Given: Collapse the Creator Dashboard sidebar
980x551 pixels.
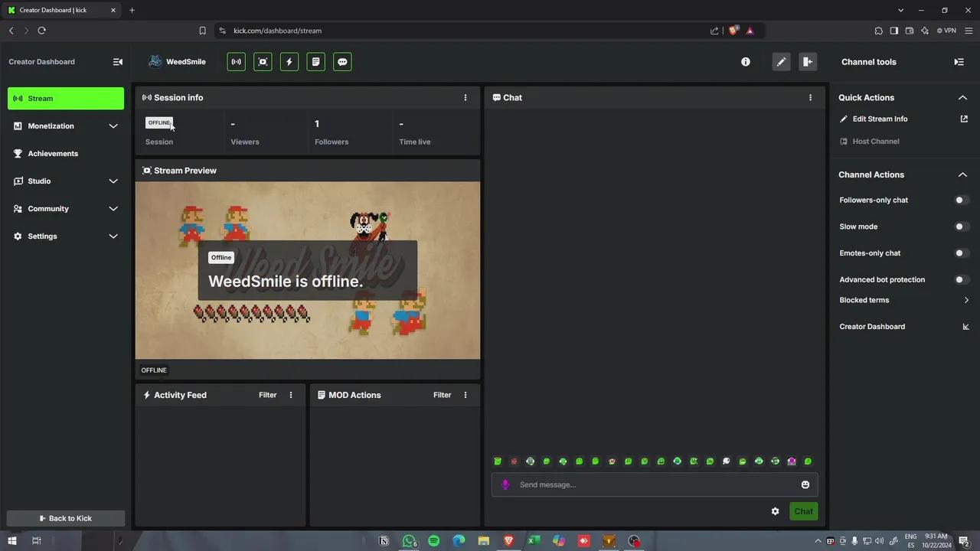Looking at the screenshot, I should coord(118,62).
